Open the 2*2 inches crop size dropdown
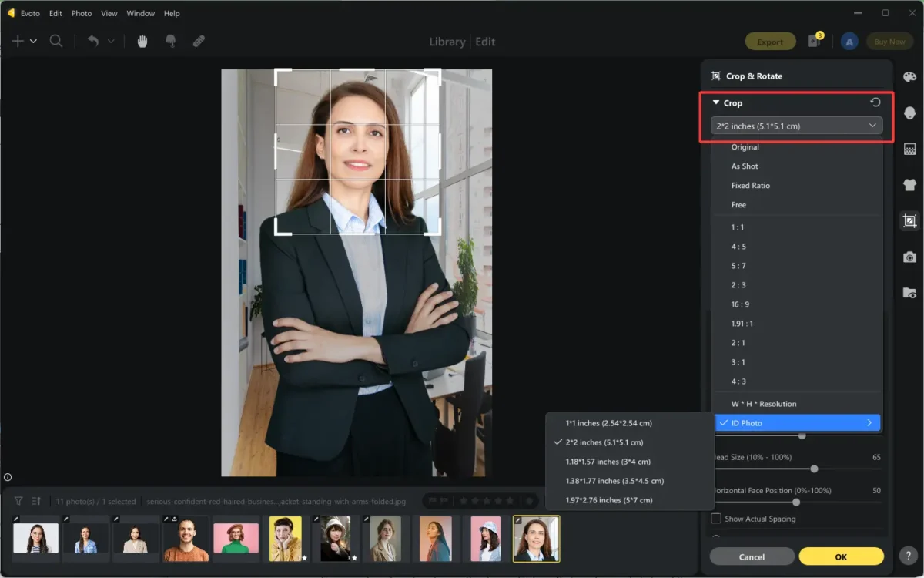The width and height of the screenshot is (924, 578). pos(797,125)
